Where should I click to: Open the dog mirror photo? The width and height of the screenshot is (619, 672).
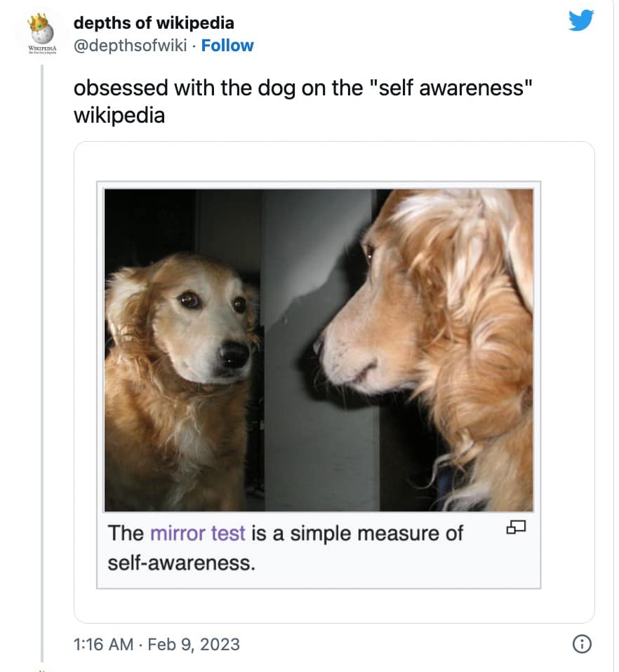318,349
